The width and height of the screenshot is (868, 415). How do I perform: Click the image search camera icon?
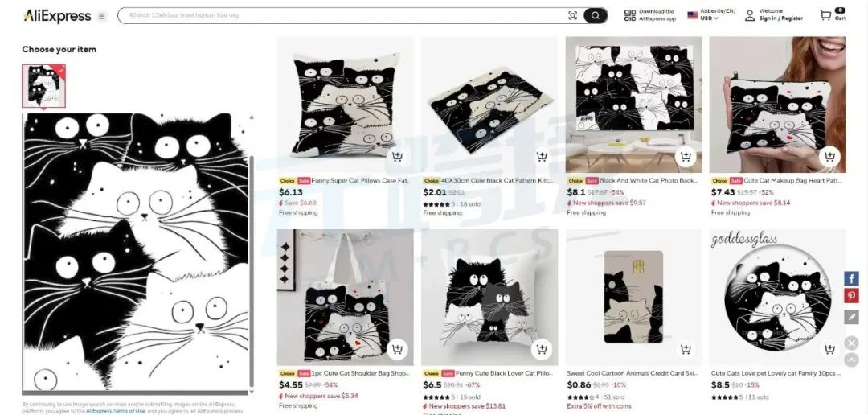(572, 15)
